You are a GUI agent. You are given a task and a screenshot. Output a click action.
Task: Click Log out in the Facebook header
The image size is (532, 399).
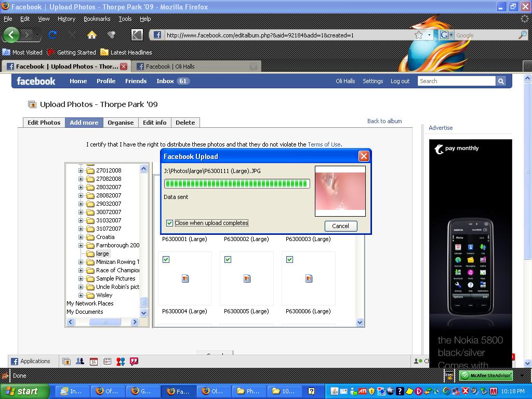click(x=400, y=81)
